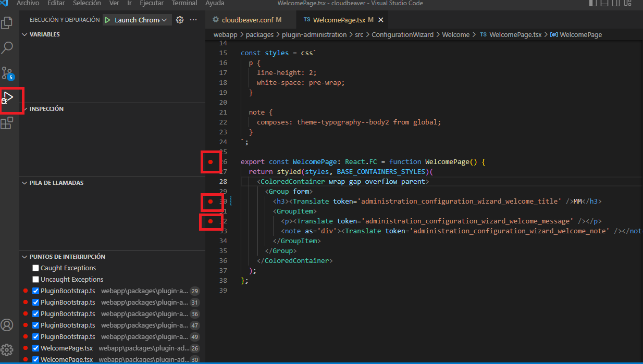
Task: Collapse the Puntos de Interrupción section
Action: pos(24,256)
